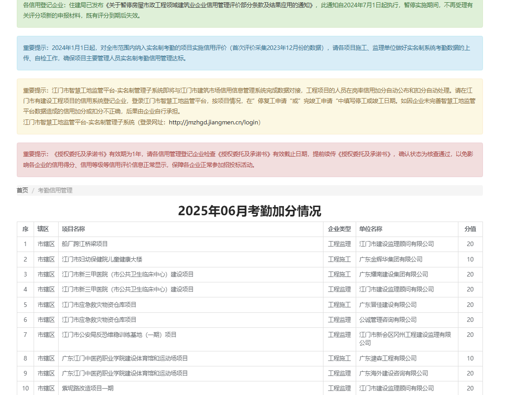Click the 2025年06月考勤加分情况 page heading
This screenshot has height=395, width=532.
pyautogui.click(x=249, y=211)
